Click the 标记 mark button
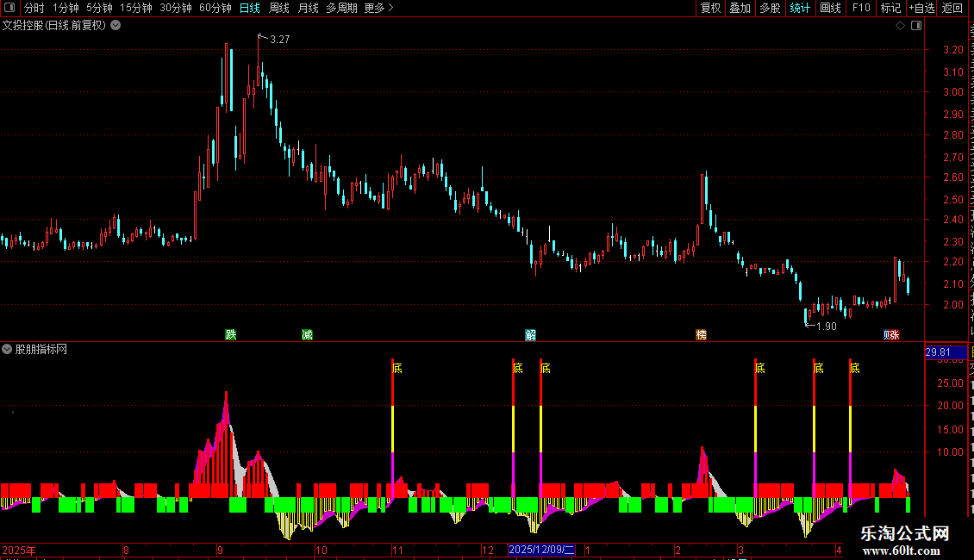The image size is (974, 560). tap(890, 8)
